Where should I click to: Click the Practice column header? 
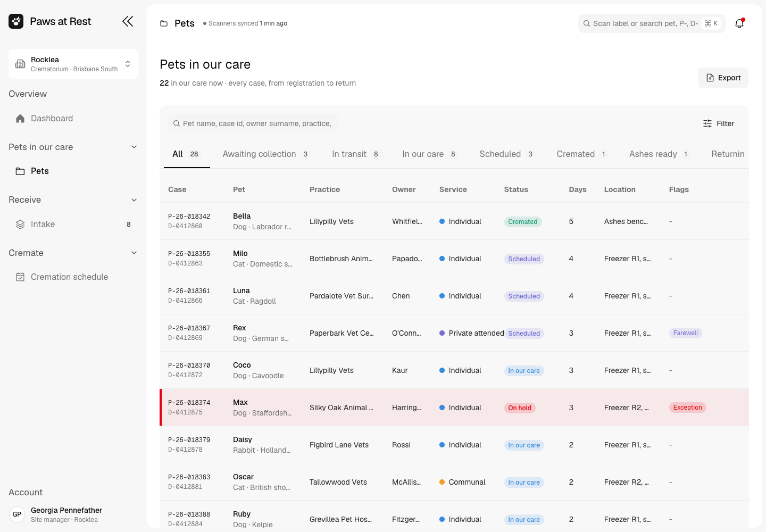point(324,189)
